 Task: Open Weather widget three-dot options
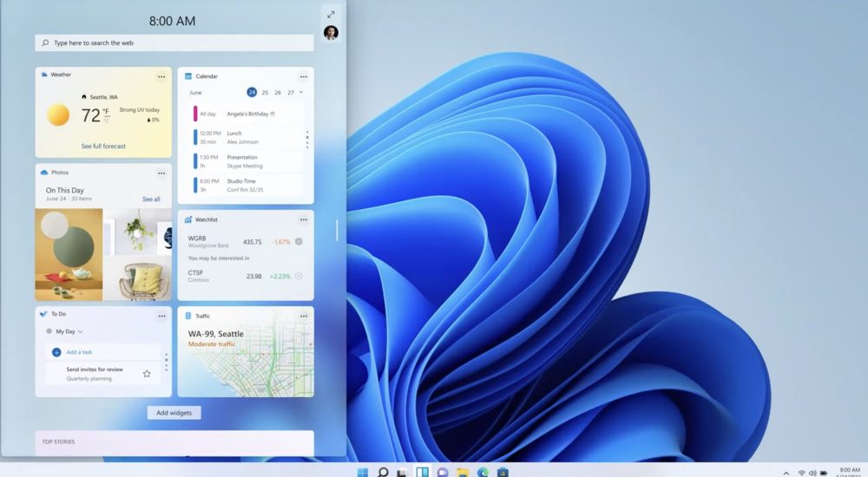click(161, 76)
